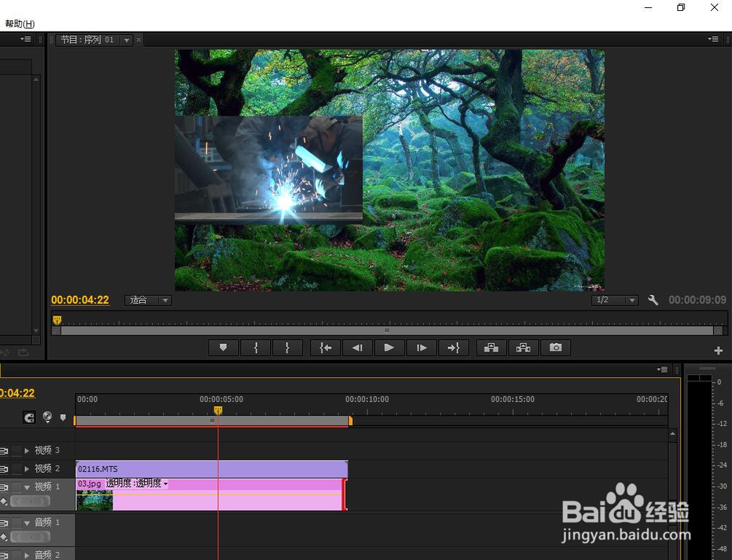Open the 透明度:透明度 effect dropdown on 03.jpg
The width and height of the screenshot is (732, 560).
coord(165,484)
